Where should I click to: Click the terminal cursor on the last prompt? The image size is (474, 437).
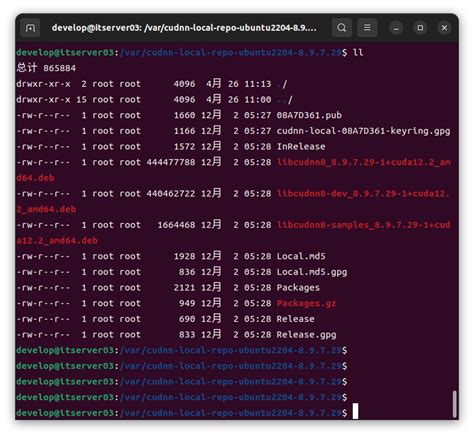(355, 411)
